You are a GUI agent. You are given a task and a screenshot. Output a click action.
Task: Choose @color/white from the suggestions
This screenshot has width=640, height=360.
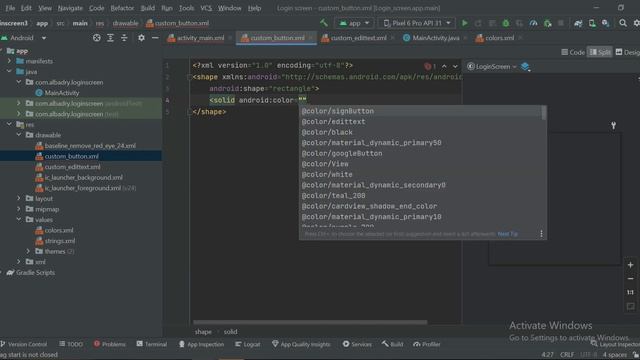420,175
